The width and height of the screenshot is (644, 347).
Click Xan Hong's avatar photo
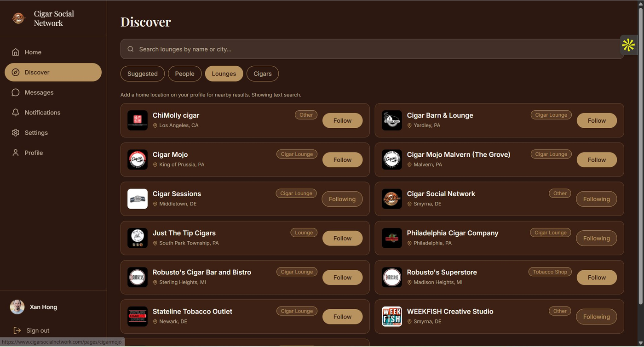coord(17,307)
